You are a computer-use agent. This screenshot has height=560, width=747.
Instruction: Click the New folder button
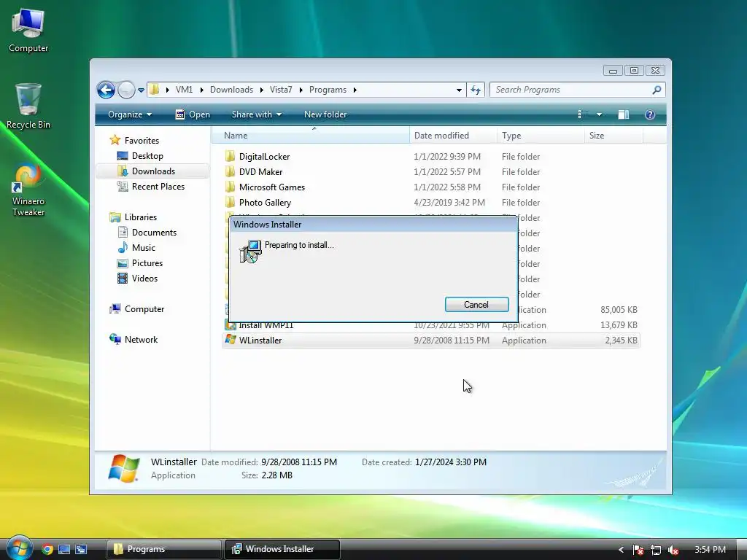(325, 114)
